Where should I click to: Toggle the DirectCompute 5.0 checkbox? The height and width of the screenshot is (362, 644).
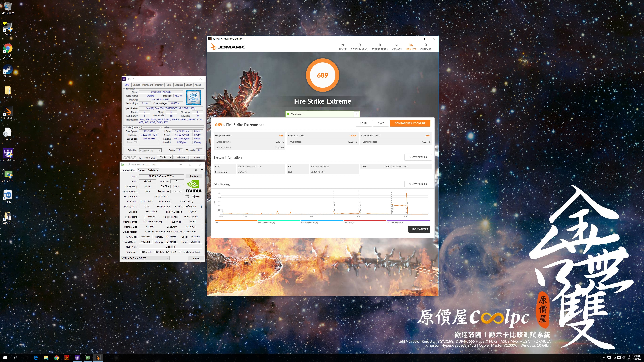click(180, 252)
